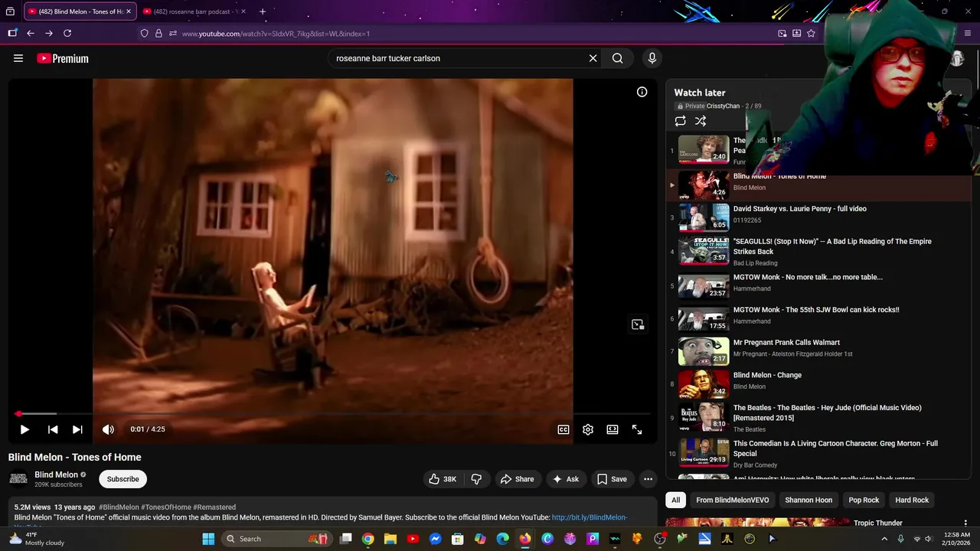Open taskbar clock showing 12:58 AM
Viewport: 980px width, 551px height.
[957, 539]
